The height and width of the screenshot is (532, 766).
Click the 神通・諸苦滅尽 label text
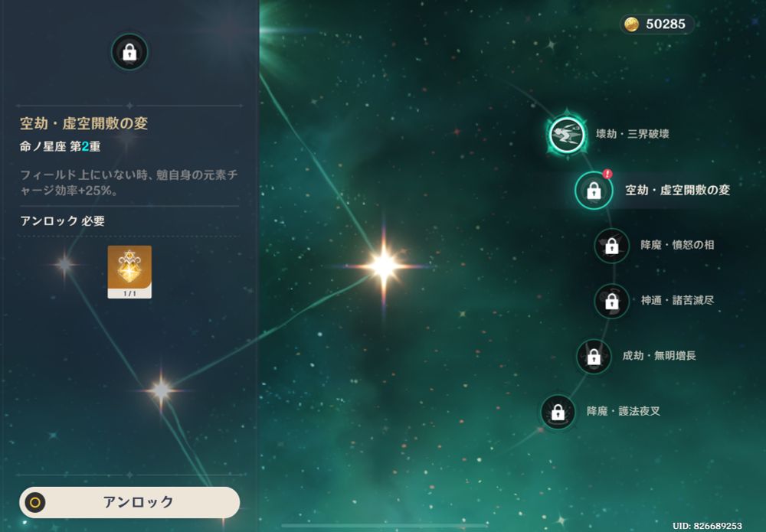tap(677, 300)
